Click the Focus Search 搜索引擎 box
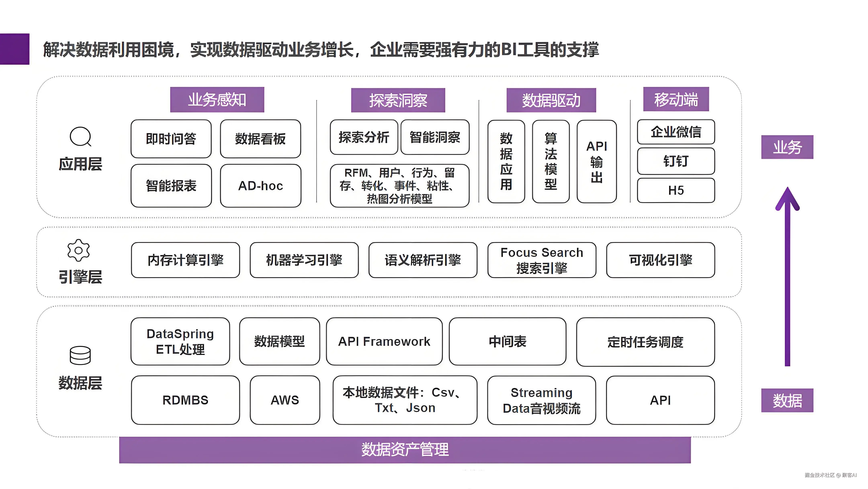Screen dimensions: 868x489 tap(542, 260)
